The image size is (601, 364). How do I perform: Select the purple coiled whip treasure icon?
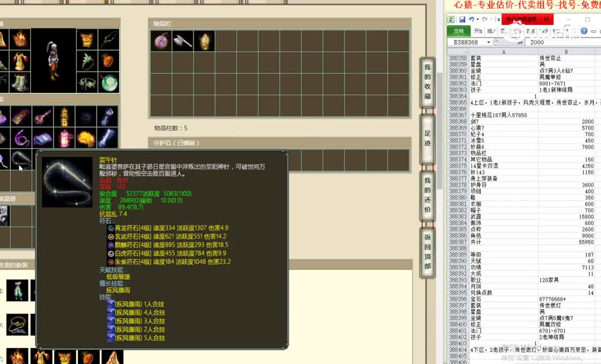(x=21, y=138)
